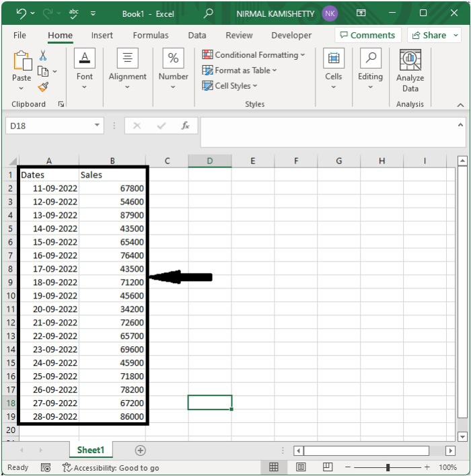Open Ribbon Display Options icon
Viewport: 471px width, 476px height.
[361, 13]
